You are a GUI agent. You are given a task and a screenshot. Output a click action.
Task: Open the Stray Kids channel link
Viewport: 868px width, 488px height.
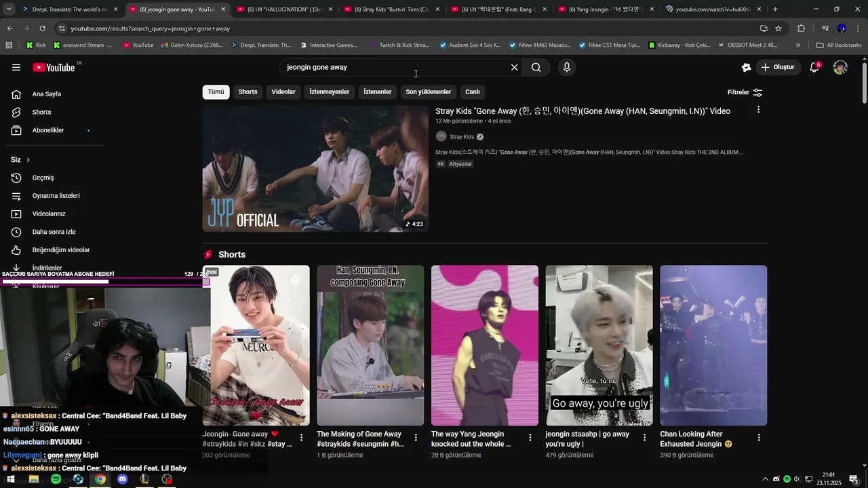coord(462,137)
